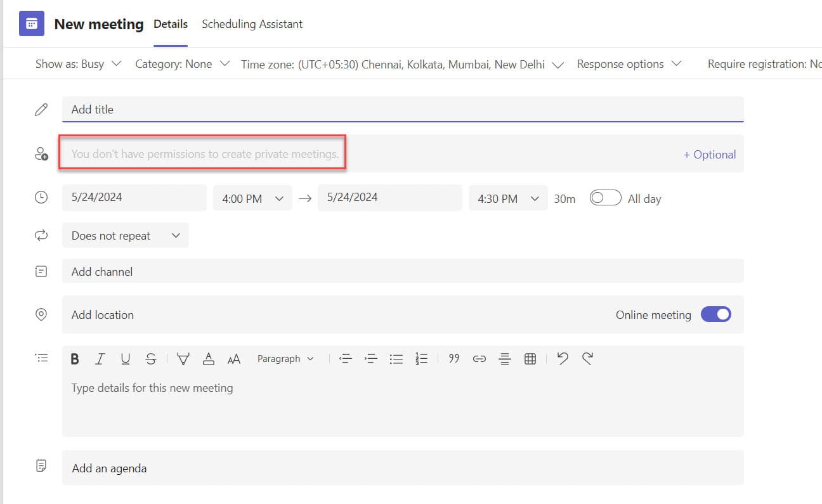Turn on the All day toggle
The height and width of the screenshot is (504, 822).
tap(605, 198)
